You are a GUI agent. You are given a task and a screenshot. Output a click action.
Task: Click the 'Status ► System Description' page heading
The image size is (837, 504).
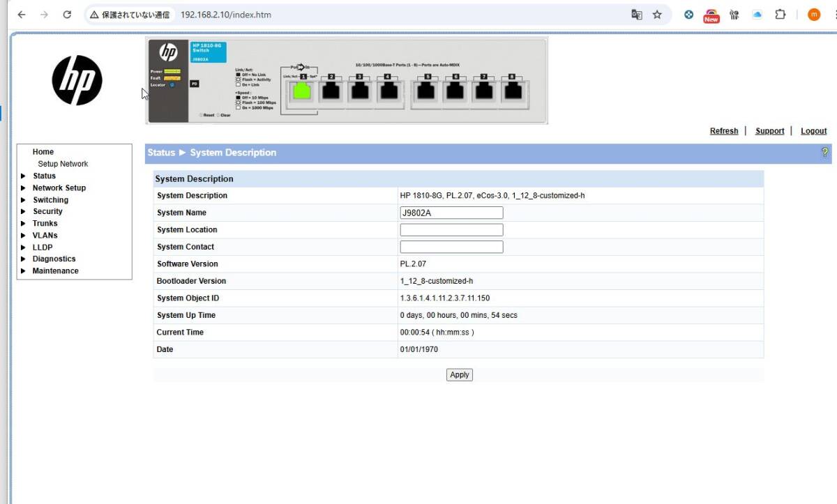point(212,153)
